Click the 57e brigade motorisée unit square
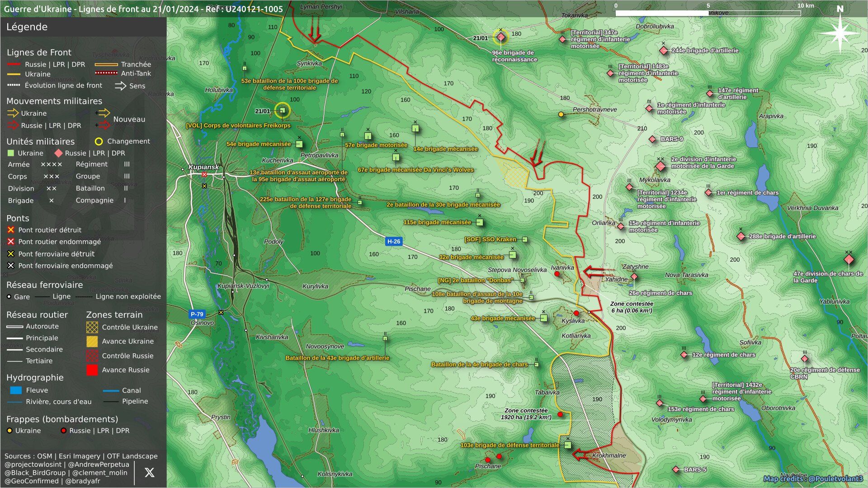This screenshot has height=488, width=868. coord(368,136)
